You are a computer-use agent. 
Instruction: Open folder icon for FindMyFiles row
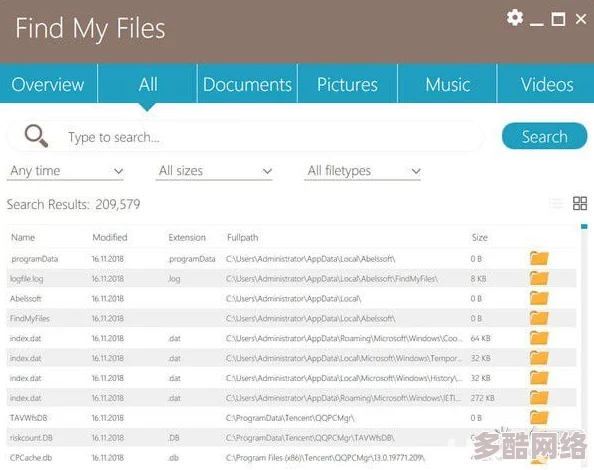(539, 318)
